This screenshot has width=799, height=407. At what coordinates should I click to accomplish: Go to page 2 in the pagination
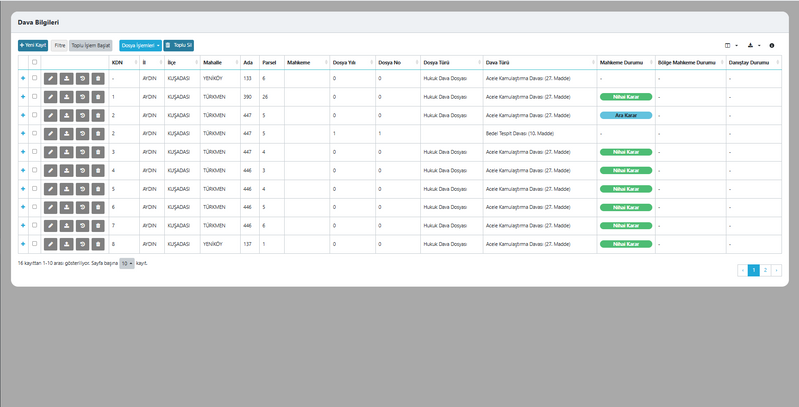765,270
